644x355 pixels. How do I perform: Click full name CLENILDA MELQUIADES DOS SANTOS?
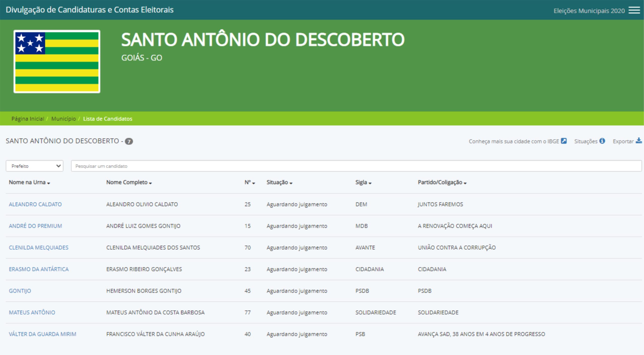[153, 247]
